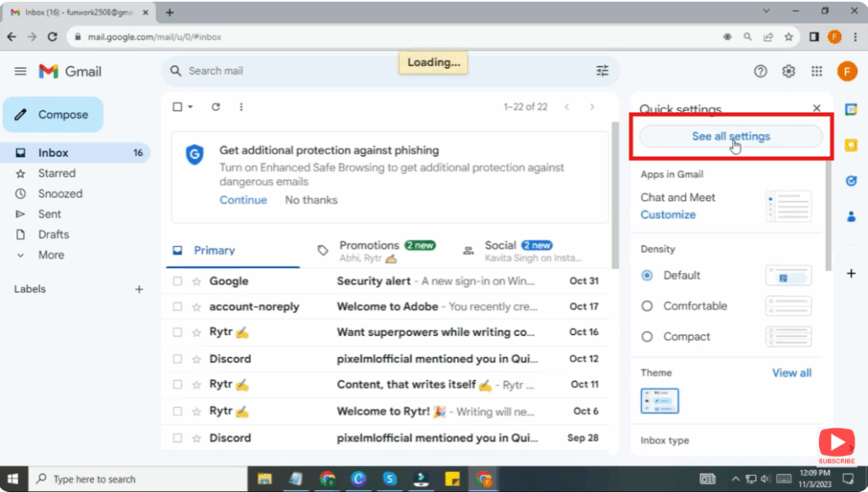Open the Gmail main menu hamburger

[x=20, y=71]
